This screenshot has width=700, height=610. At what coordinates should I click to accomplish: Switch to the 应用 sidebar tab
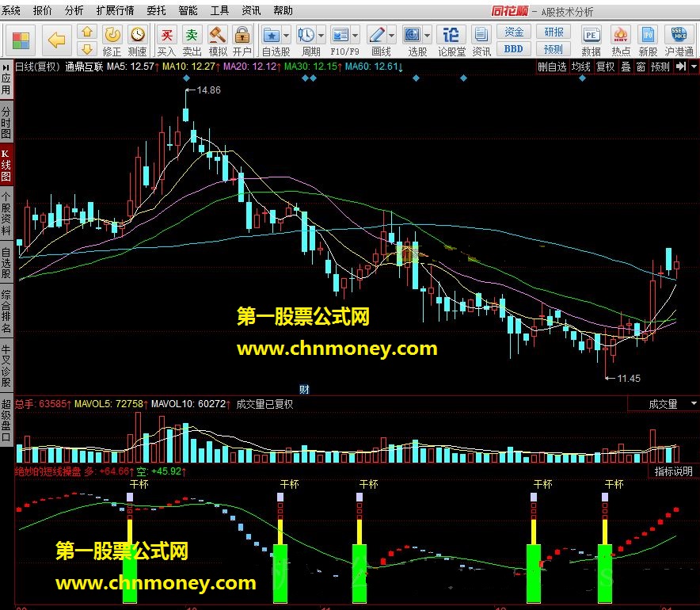pos(6,85)
